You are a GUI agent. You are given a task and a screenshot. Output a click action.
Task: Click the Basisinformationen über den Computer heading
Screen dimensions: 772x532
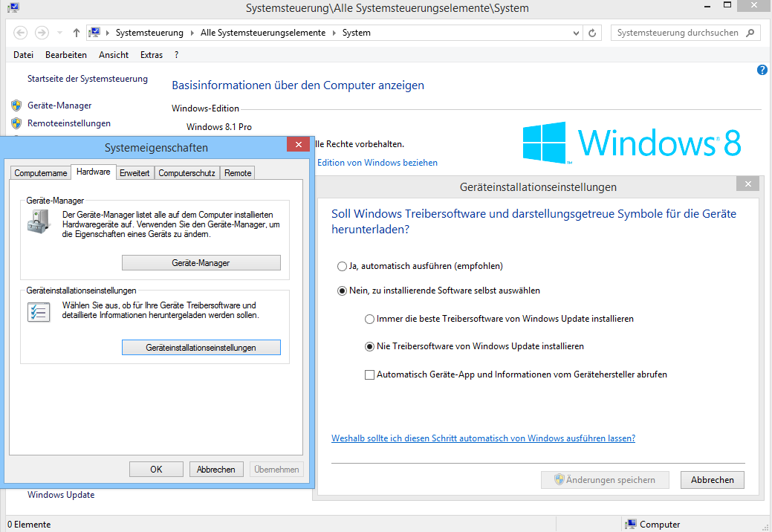coord(297,85)
